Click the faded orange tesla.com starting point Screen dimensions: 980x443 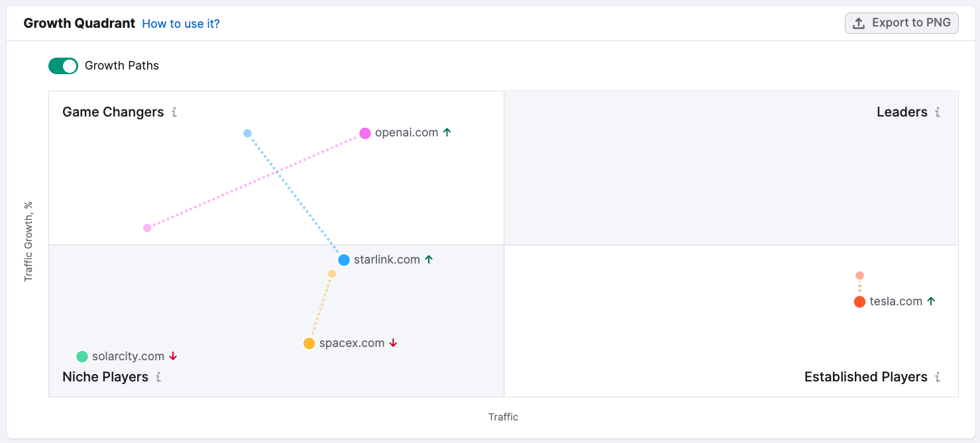(x=859, y=275)
